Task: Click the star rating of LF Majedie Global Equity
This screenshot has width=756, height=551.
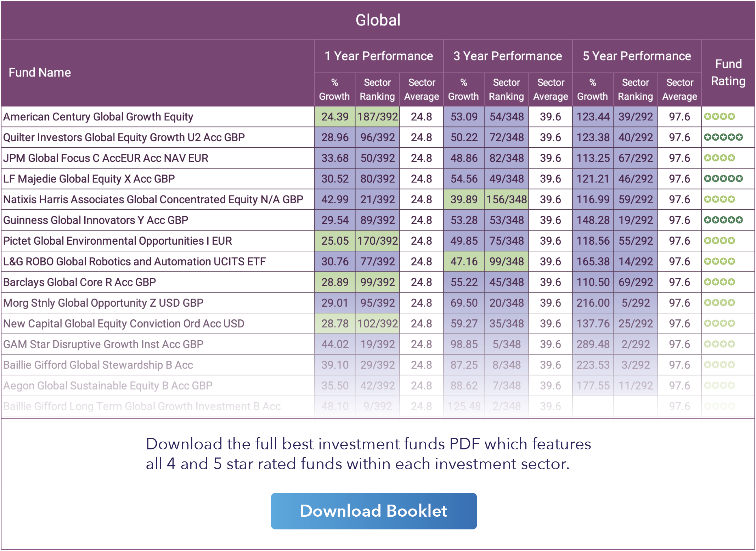Action: (x=723, y=178)
